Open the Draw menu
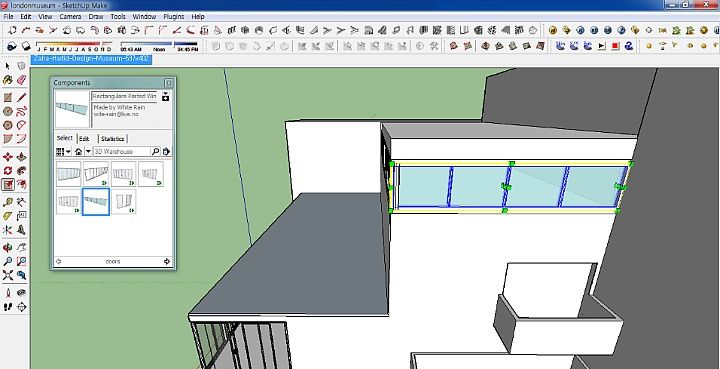The height and width of the screenshot is (369, 720). (96, 17)
